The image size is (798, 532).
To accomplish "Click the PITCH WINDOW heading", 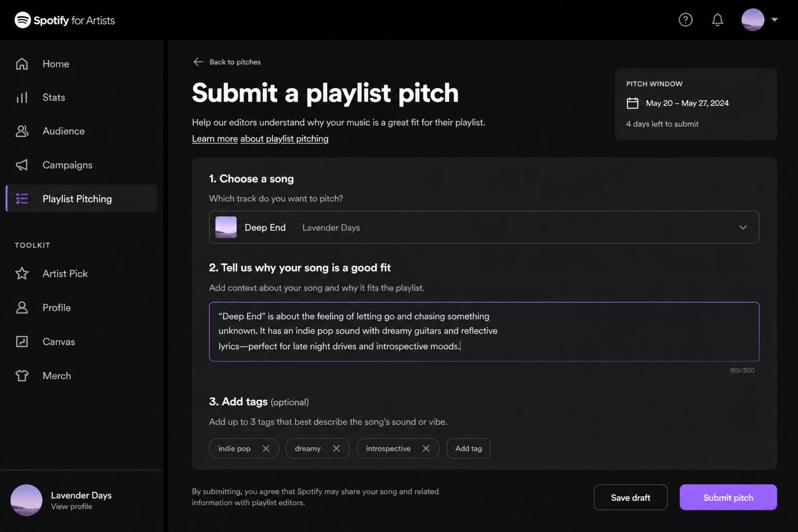I will coord(654,84).
